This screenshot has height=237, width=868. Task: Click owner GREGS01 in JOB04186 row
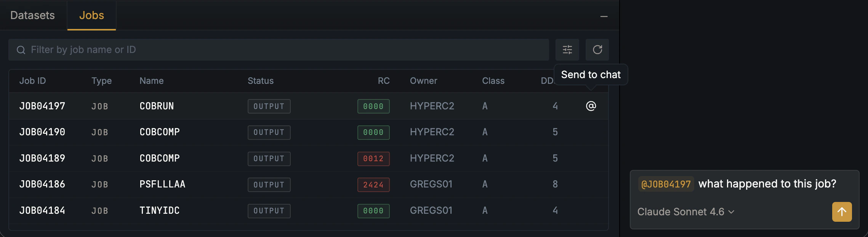pos(431,184)
